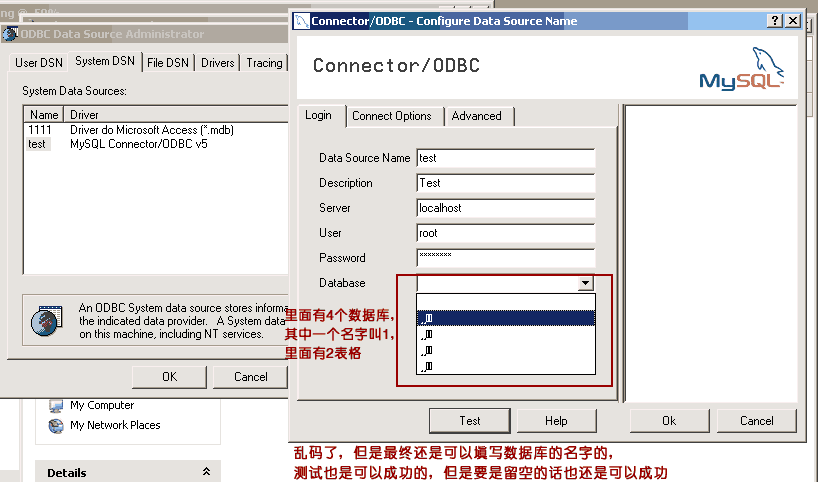Switch to User DSN tab
818x482 pixels.
pos(39,63)
